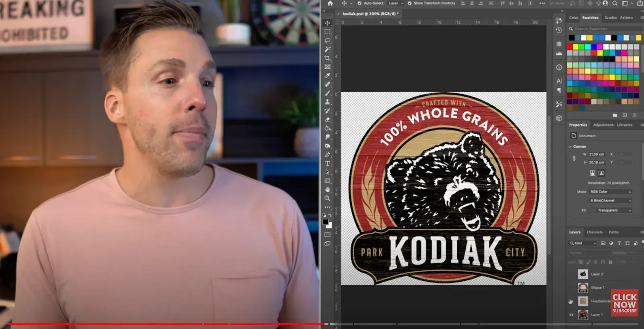Toggle the Auto-Select checkbox
Screen dimensions: 644x329
(359, 3)
